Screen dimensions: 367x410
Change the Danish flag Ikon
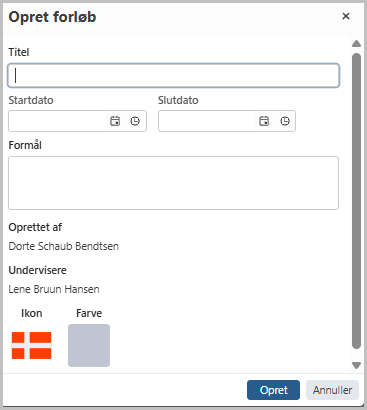coord(32,345)
